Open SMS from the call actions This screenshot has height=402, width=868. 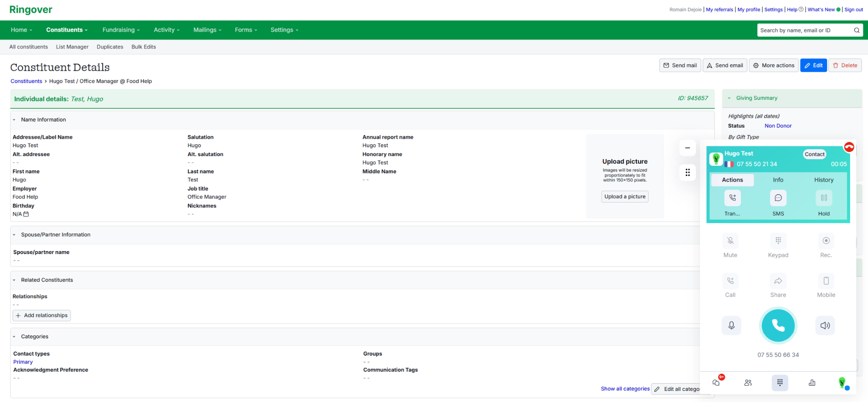pyautogui.click(x=778, y=198)
